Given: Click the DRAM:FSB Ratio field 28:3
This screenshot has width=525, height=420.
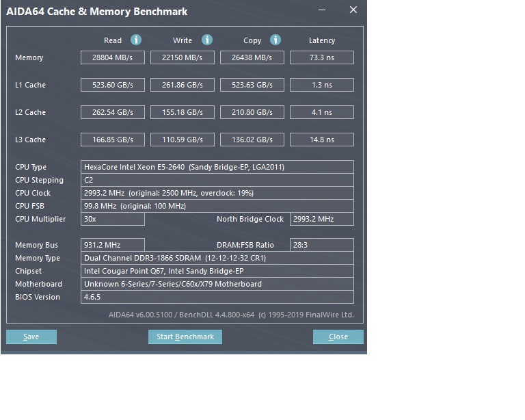Looking at the screenshot, I should coord(322,245).
